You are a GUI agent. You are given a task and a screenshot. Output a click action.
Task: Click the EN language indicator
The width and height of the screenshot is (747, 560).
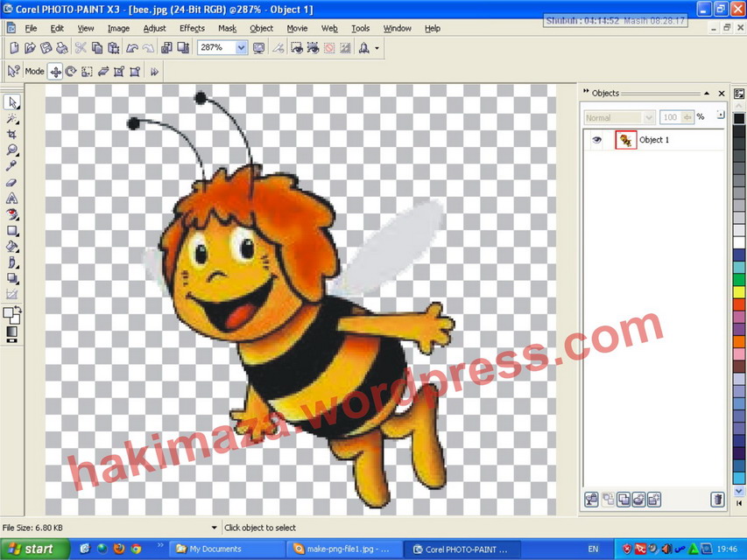(593, 549)
